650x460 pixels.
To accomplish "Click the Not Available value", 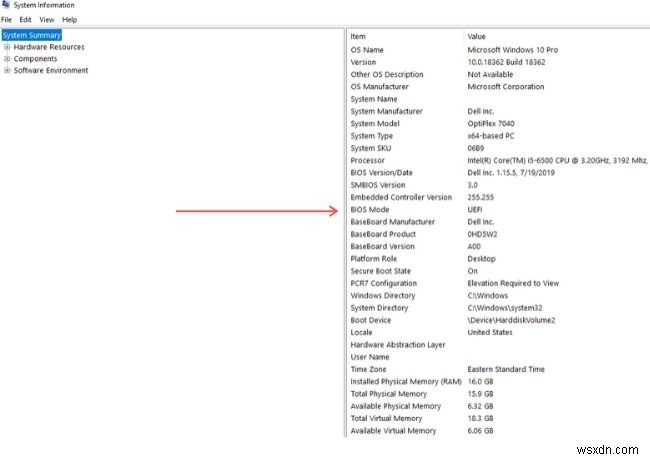I will coord(490,75).
